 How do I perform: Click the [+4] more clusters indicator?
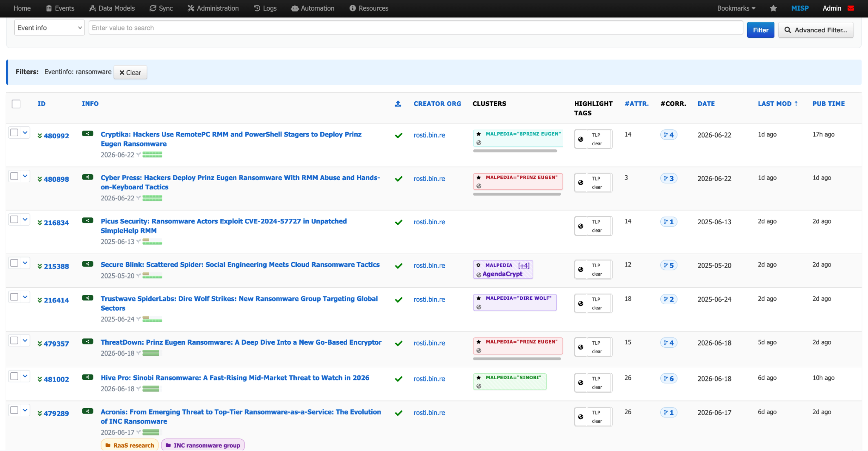coord(524,265)
